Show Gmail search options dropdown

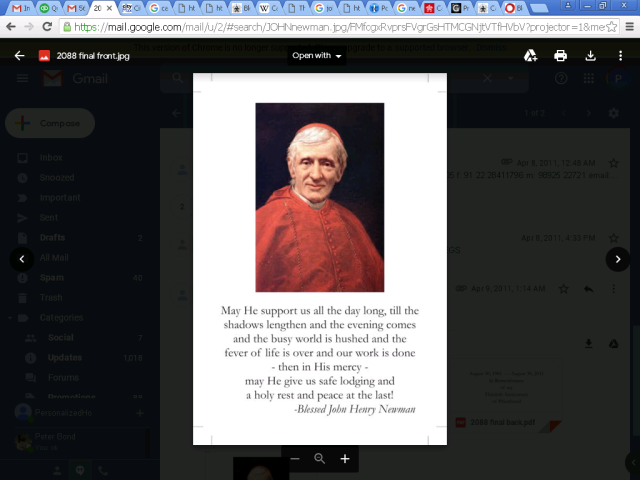tap(510, 78)
